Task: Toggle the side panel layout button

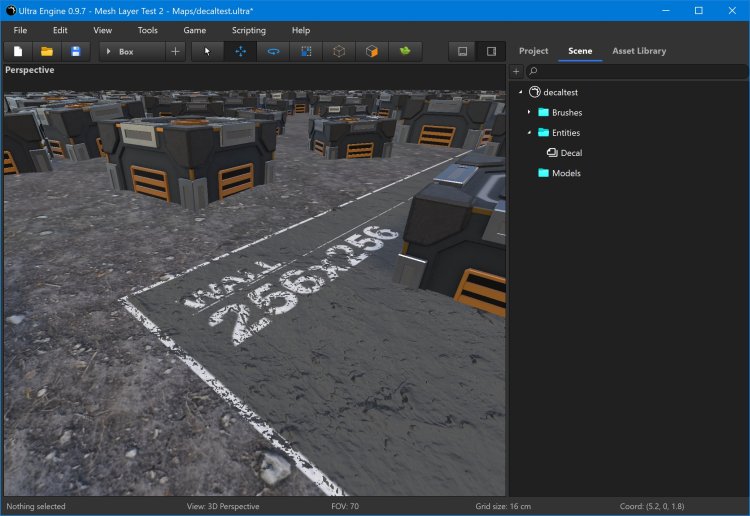Action: [x=491, y=51]
